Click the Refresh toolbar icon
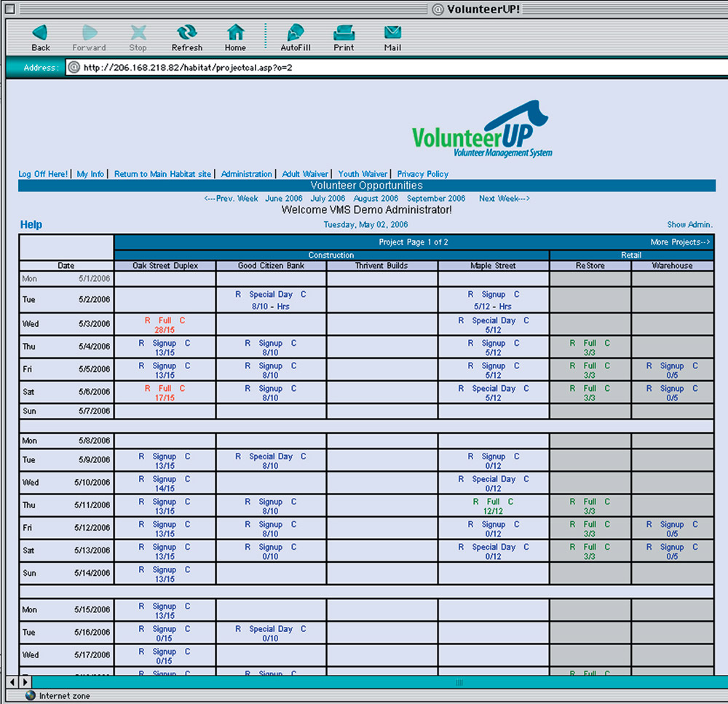 tap(187, 33)
